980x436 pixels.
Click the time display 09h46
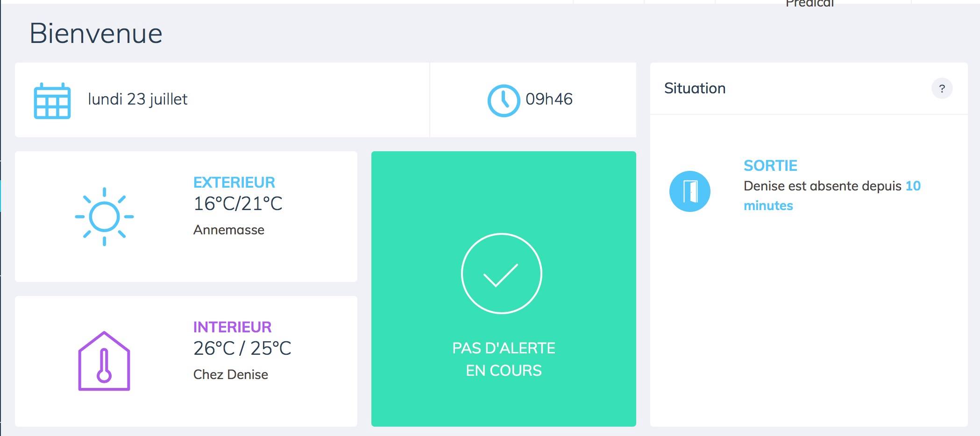[x=549, y=99]
